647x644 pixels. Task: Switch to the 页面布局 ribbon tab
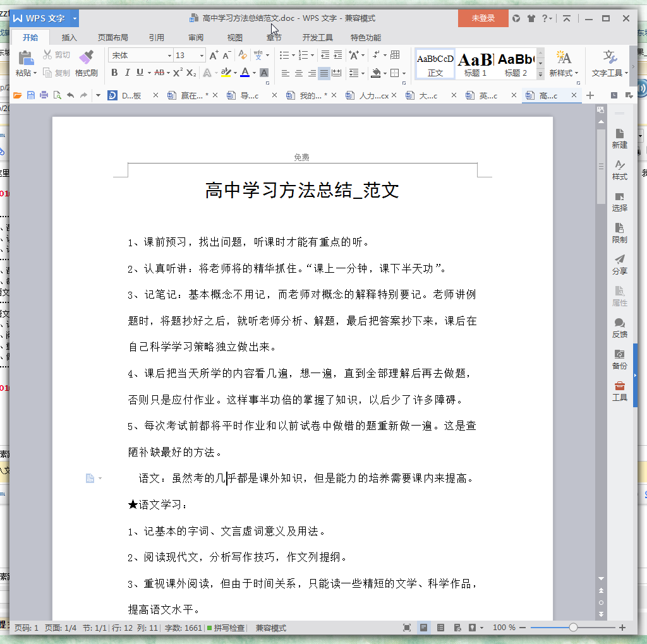[112, 37]
